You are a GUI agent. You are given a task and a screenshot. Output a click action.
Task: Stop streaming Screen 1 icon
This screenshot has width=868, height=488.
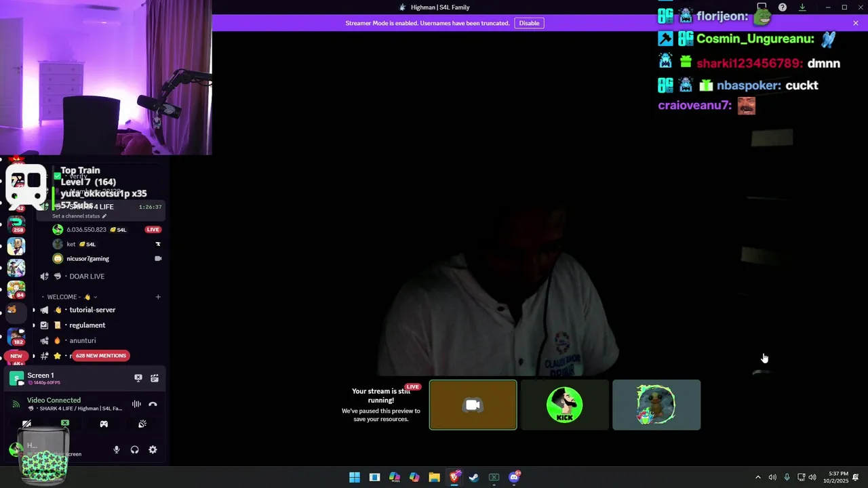pyautogui.click(x=138, y=378)
